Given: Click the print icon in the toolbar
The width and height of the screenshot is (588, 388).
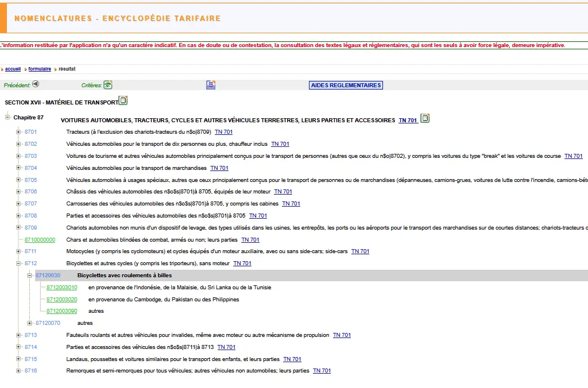Looking at the screenshot, I should pyautogui.click(x=211, y=85).
